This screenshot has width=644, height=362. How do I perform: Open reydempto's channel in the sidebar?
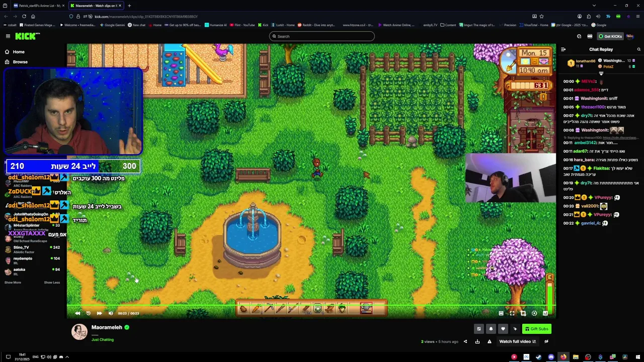(33, 260)
